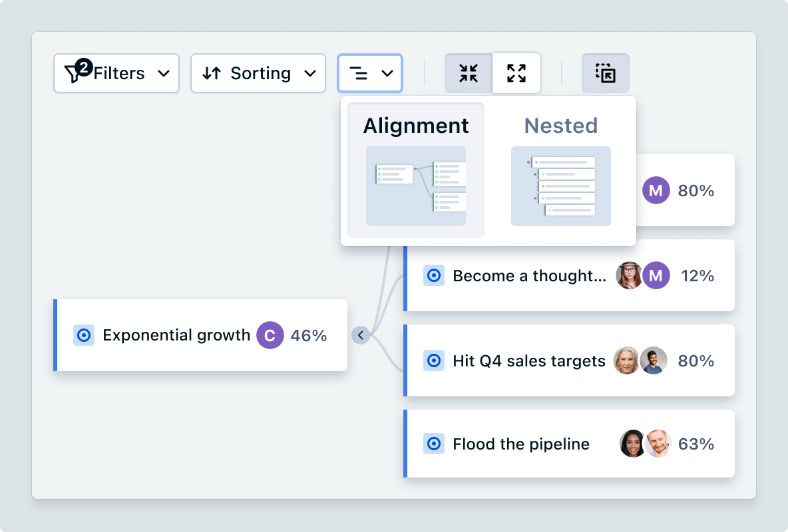Click the Nested view preview thumbnail
The width and height of the screenshot is (788, 532).
(x=560, y=186)
